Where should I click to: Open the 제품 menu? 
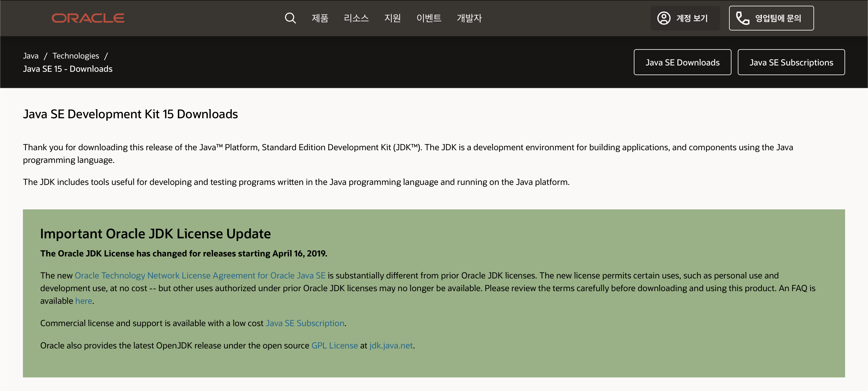pos(320,18)
